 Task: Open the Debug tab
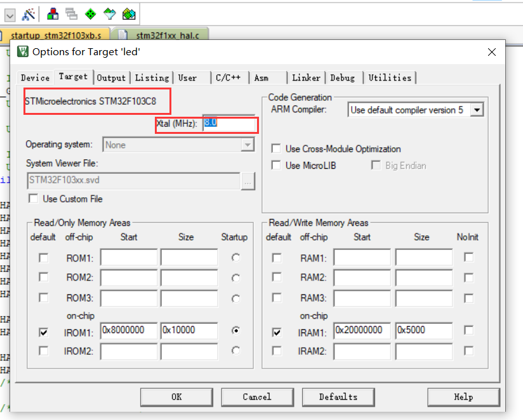point(344,77)
